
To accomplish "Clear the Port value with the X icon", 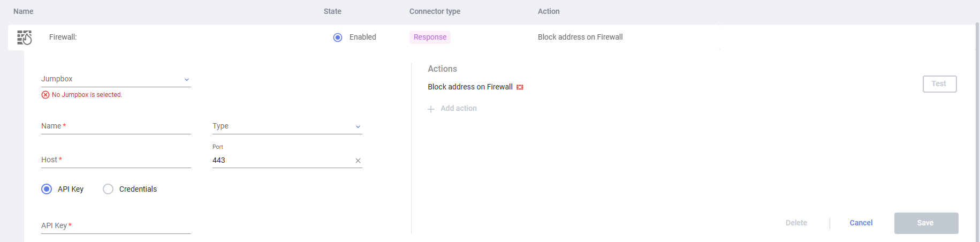I will [358, 161].
